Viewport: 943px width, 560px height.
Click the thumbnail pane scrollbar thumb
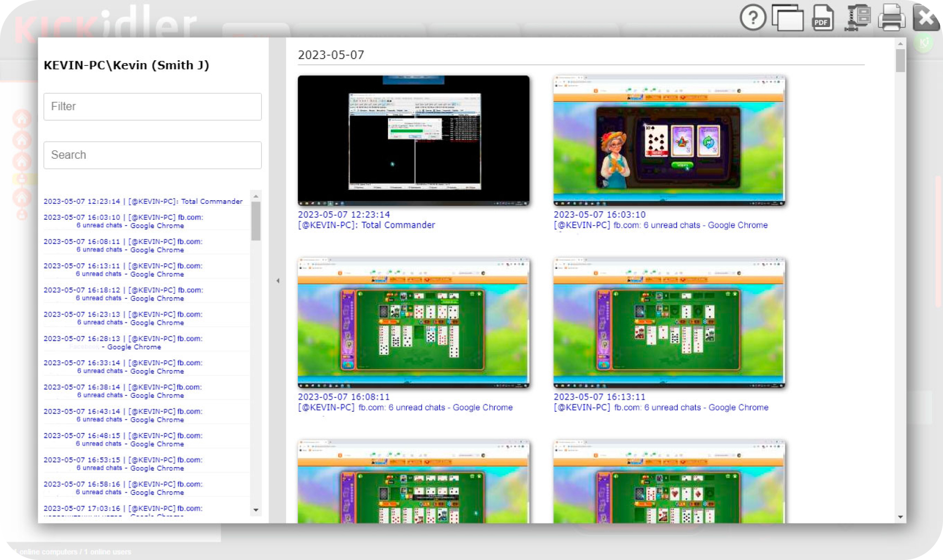coord(901,61)
